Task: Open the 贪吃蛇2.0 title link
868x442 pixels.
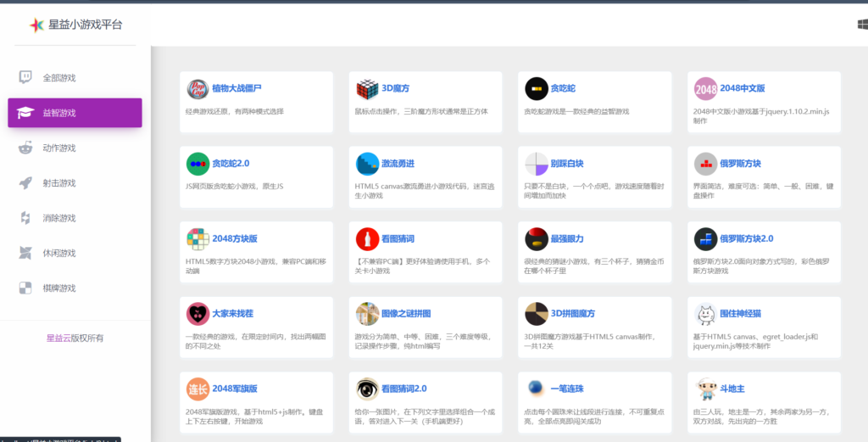Action: point(231,164)
